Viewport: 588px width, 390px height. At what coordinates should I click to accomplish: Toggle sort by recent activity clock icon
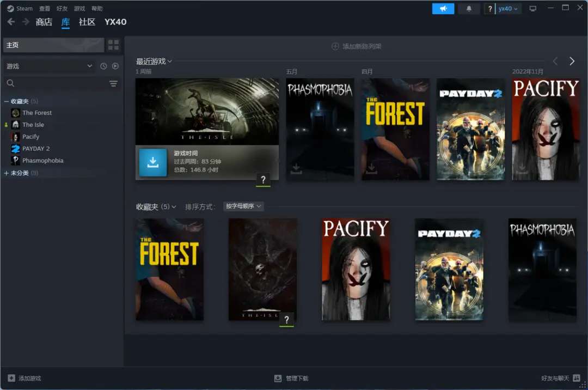click(103, 66)
